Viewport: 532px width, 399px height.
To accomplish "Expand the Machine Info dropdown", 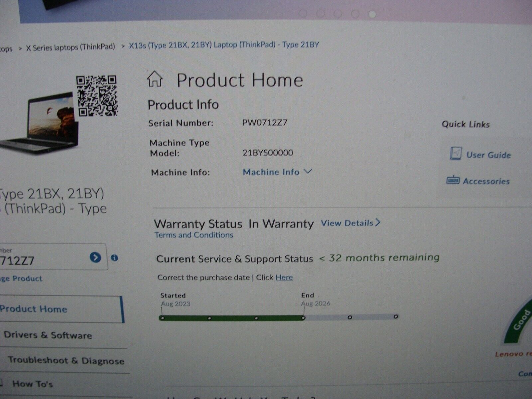I will (x=277, y=172).
